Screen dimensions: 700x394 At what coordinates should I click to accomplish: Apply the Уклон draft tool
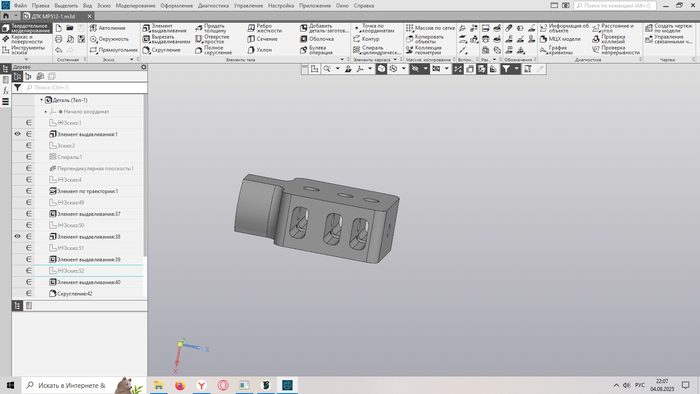260,50
